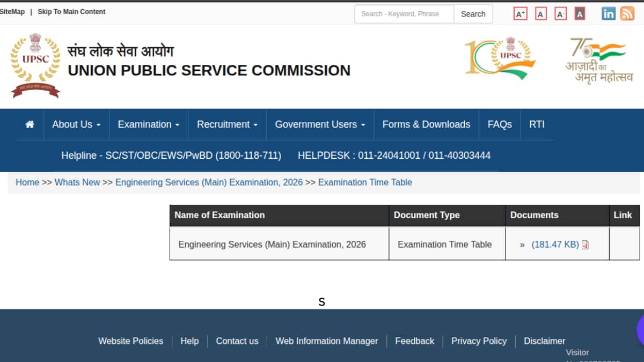The height and width of the screenshot is (362, 644).
Task: Increase font size with A+ icon
Action: pos(520,14)
